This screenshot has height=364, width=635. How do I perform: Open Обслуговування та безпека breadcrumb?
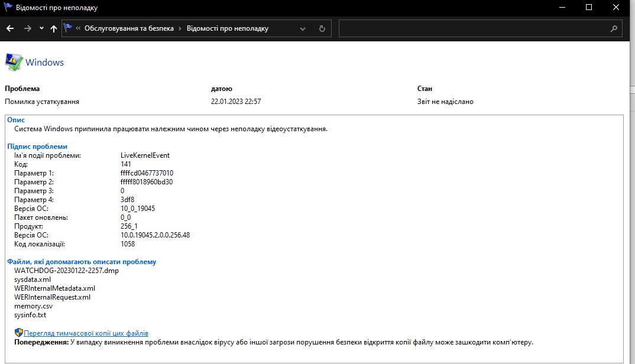(x=129, y=28)
